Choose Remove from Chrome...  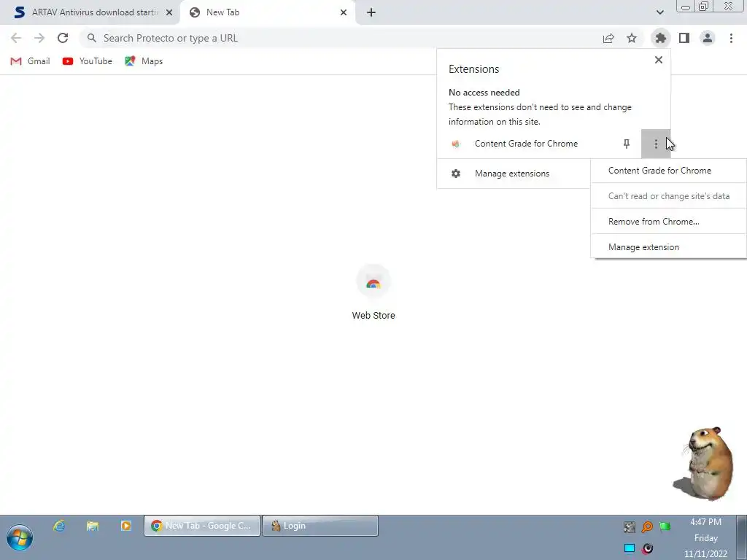point(668,222)
